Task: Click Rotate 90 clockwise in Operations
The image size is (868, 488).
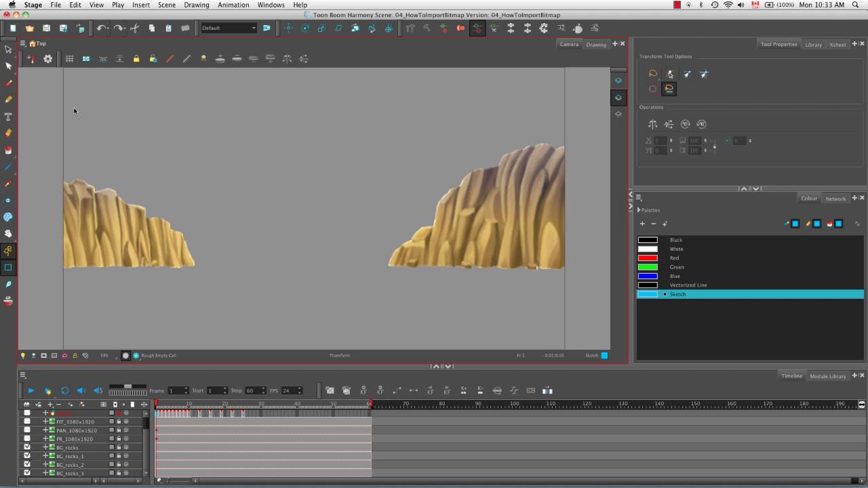Action: tap(685, 124)
